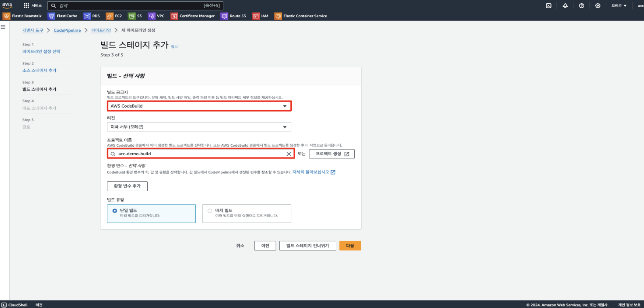Open the Route 53 shortcut
Viewport: 644px width, 308px height.
(x=233, y=16)
